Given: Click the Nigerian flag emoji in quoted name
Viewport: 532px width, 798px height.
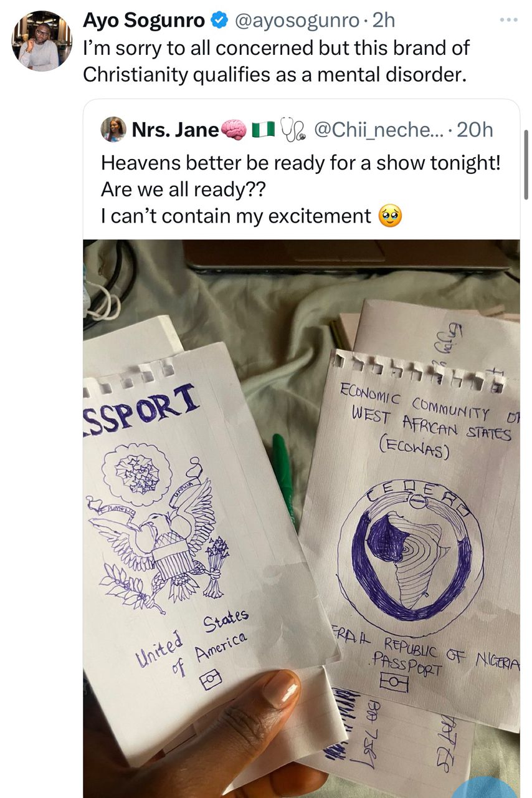Looking at the screenshot, I should [x=263, y=130].
